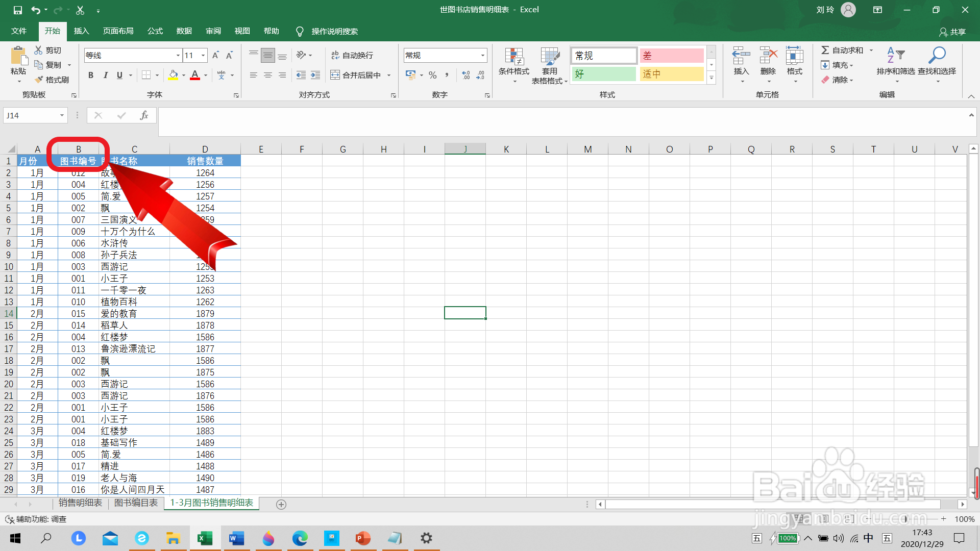Screen dimensions: 980x551
Task: Click Sort and Filter (排序和筛选)
Action: click(x=896, y=65)
